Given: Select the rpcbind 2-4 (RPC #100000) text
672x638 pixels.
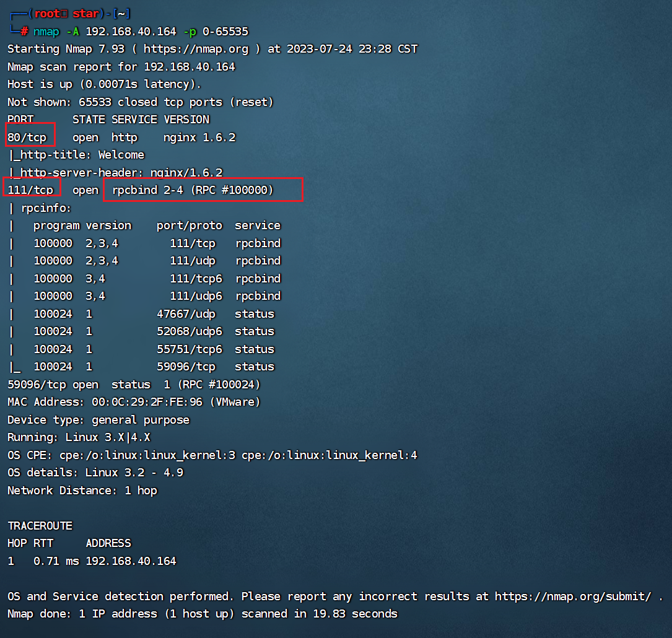Looking at the screenshot, I should (x=193, y=190).
